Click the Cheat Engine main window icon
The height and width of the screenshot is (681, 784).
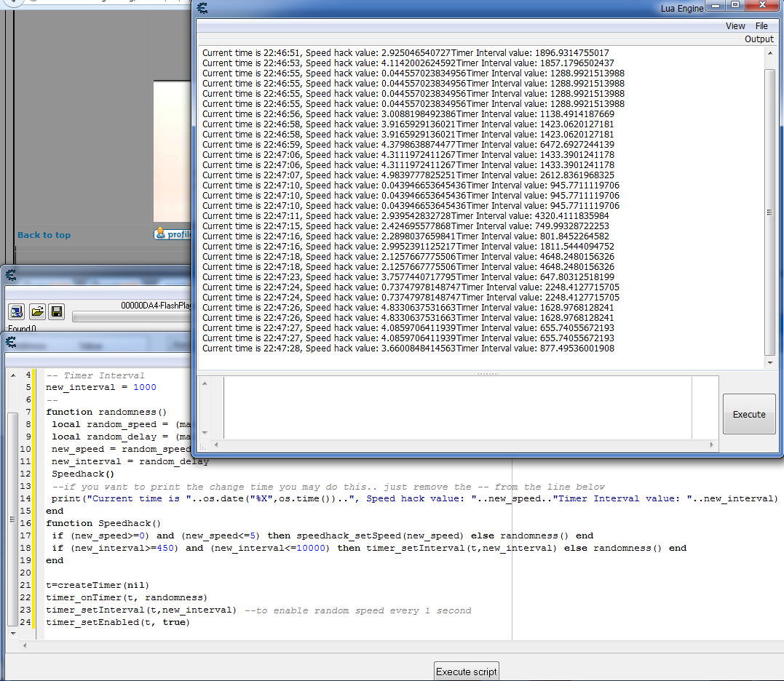click(11, 274)
